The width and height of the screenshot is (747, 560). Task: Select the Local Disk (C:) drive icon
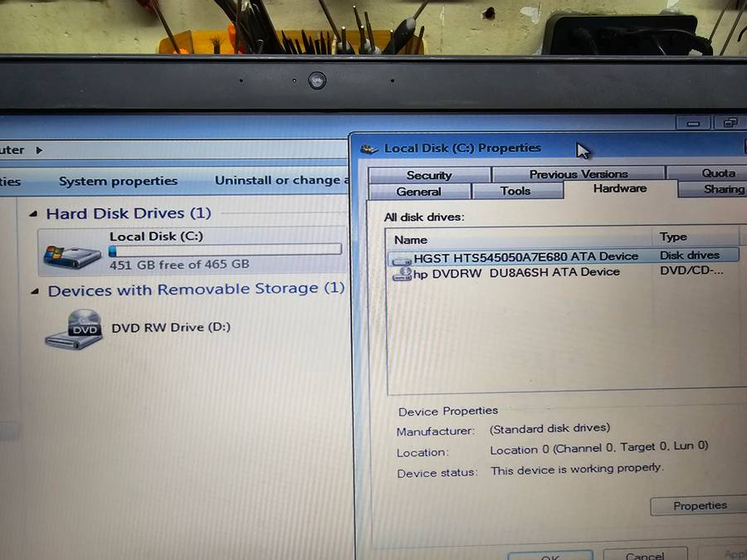click(73, 255)
